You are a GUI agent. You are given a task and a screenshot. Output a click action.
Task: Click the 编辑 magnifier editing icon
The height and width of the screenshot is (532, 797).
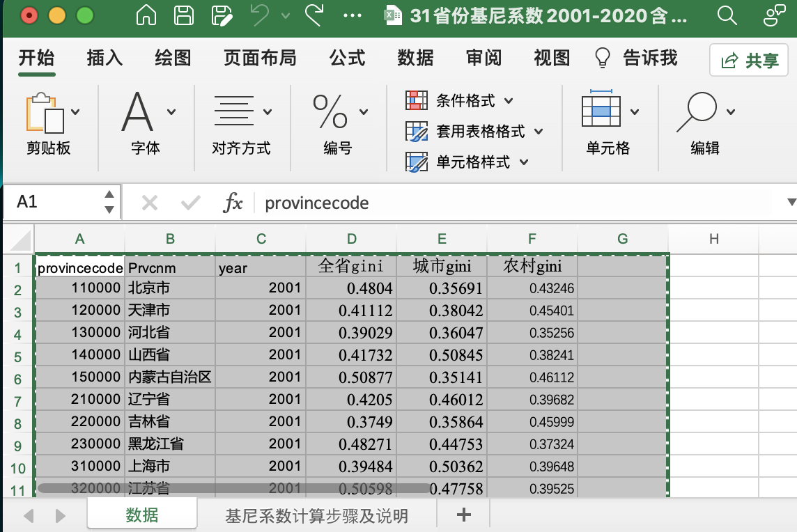tap(697, 112)
